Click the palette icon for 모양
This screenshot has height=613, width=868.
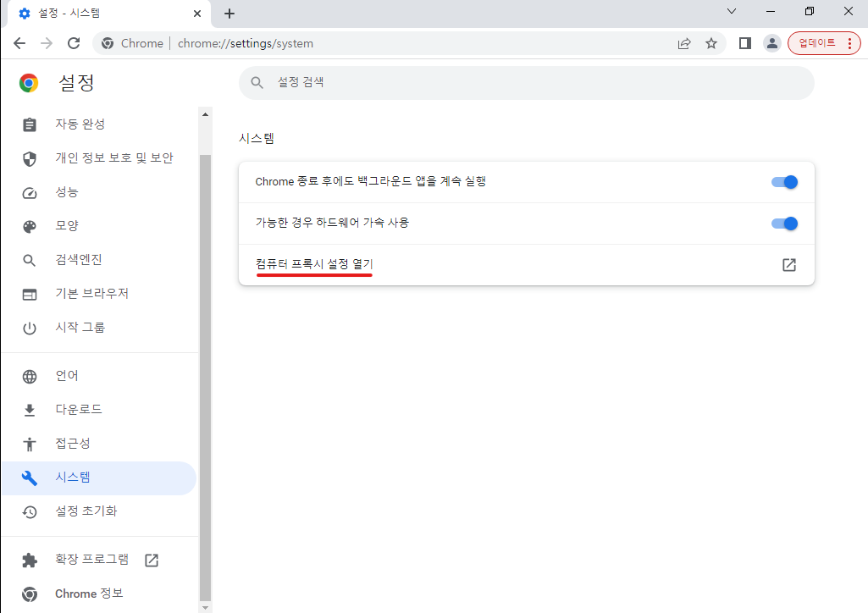click(x=30, y=226)
